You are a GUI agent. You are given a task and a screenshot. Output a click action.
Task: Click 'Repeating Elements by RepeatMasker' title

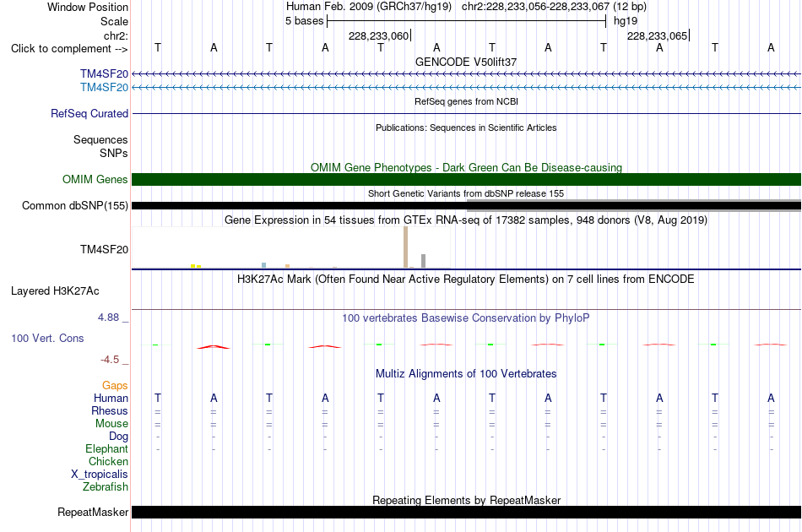click(466, 500)
